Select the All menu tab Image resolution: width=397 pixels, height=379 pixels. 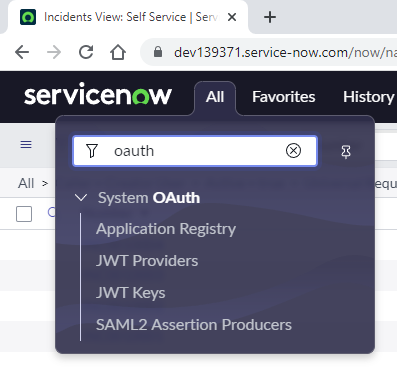point(215,97)
